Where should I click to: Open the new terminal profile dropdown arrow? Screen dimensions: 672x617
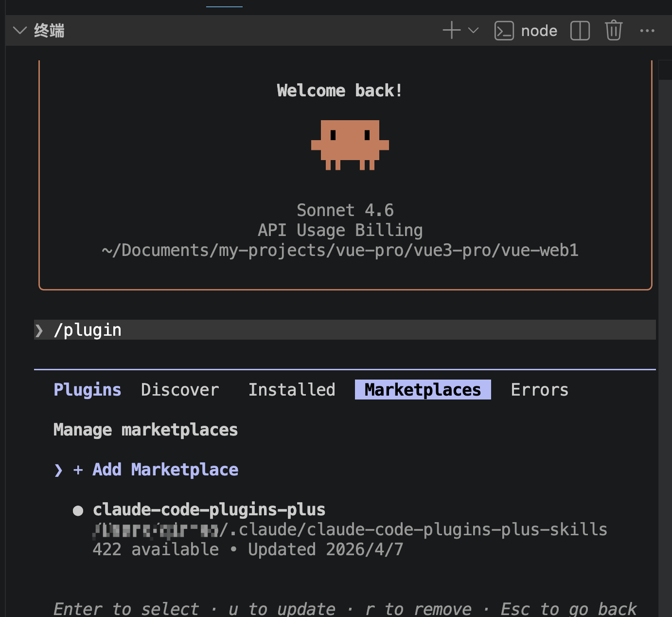click(473, 30)
